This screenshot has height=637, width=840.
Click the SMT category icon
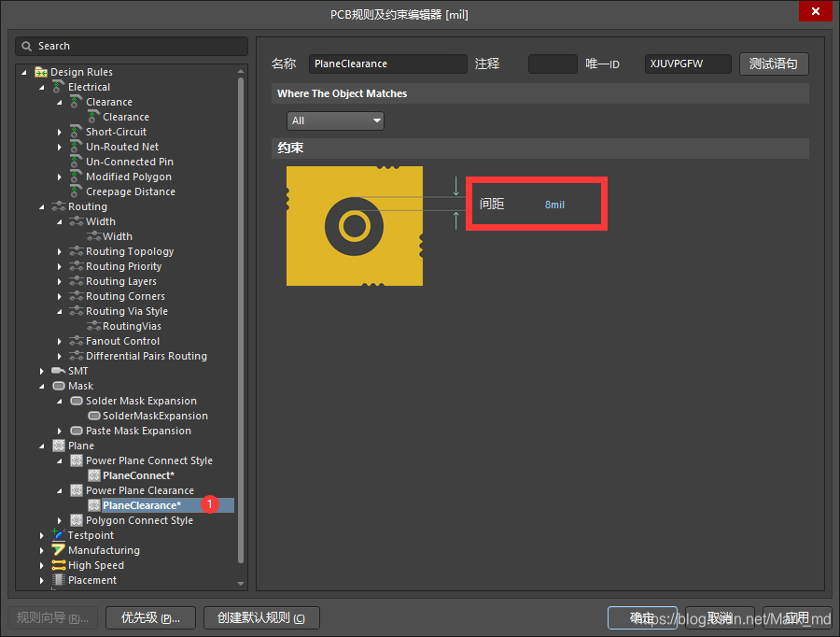[x=58, y=371]
